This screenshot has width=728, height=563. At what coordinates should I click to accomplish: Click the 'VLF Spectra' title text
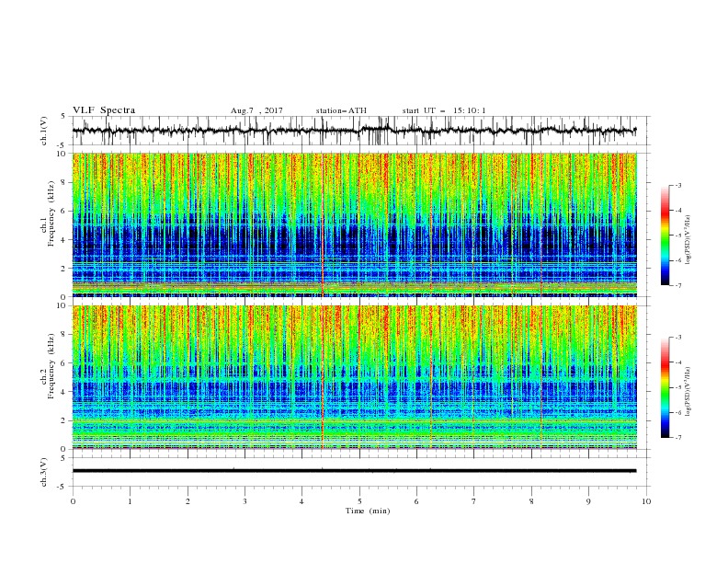click(x=104, y=110)
